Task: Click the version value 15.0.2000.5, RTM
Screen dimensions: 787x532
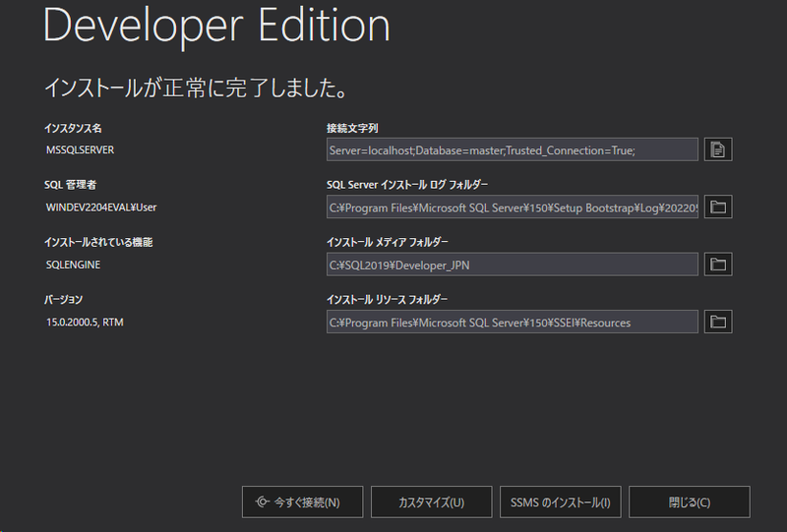Action: 85,323
